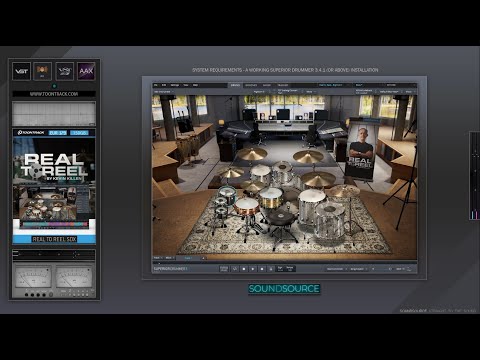The width and height of the screenshot is (480, 360).
Task: Toggle the Follow Host button
Action: (x=224, y=269)
